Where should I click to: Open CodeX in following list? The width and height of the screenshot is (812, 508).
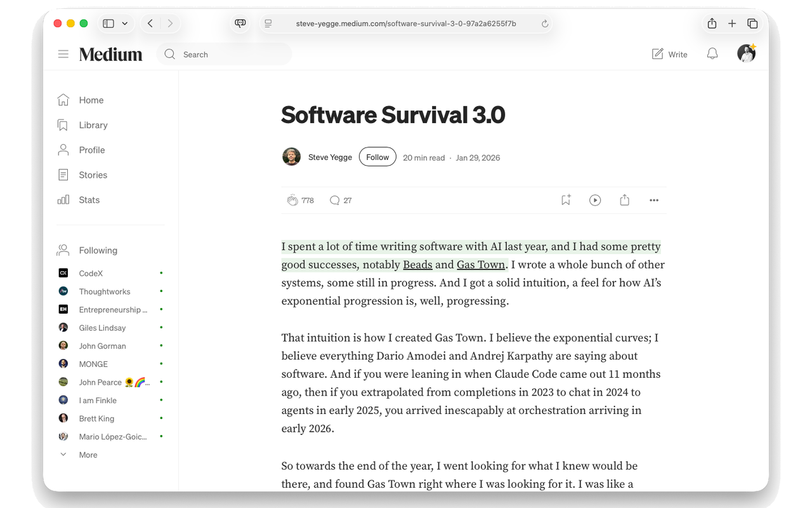[91, 273]
